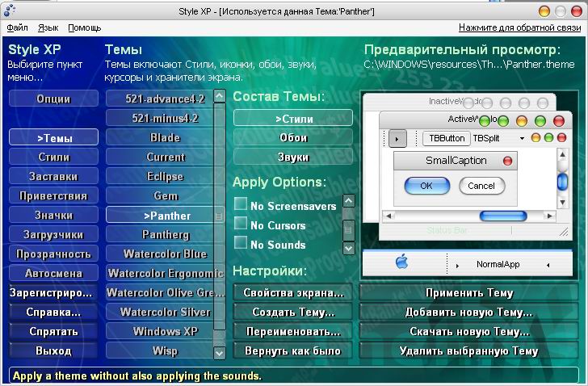
Task: Click the Выход button
Action: tap(53, 350)
